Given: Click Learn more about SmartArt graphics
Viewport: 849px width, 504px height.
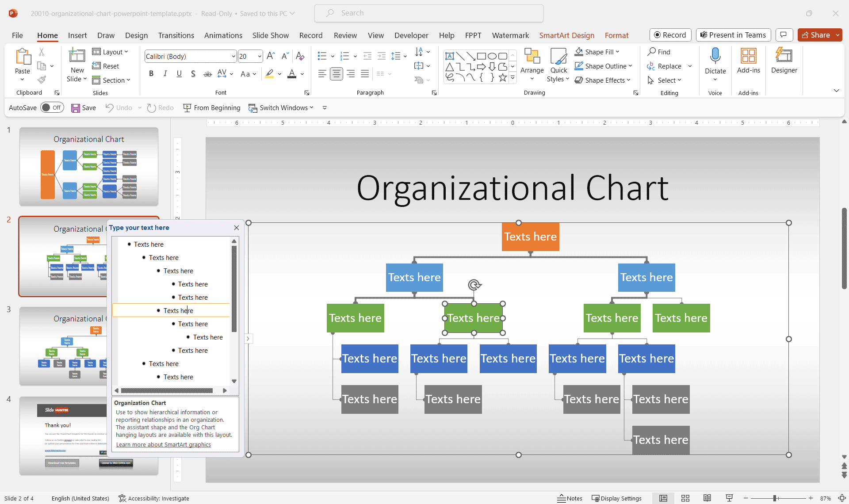Looking at the screenshot, I should (x=163, y=444).
